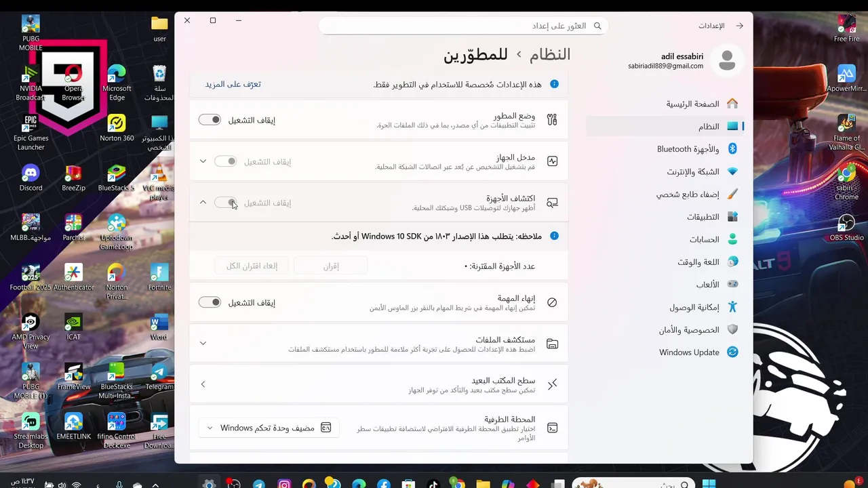This screenshot has height=488, width=868.
Task: Click the device portal pulse icon
Action: coord(552,161)
